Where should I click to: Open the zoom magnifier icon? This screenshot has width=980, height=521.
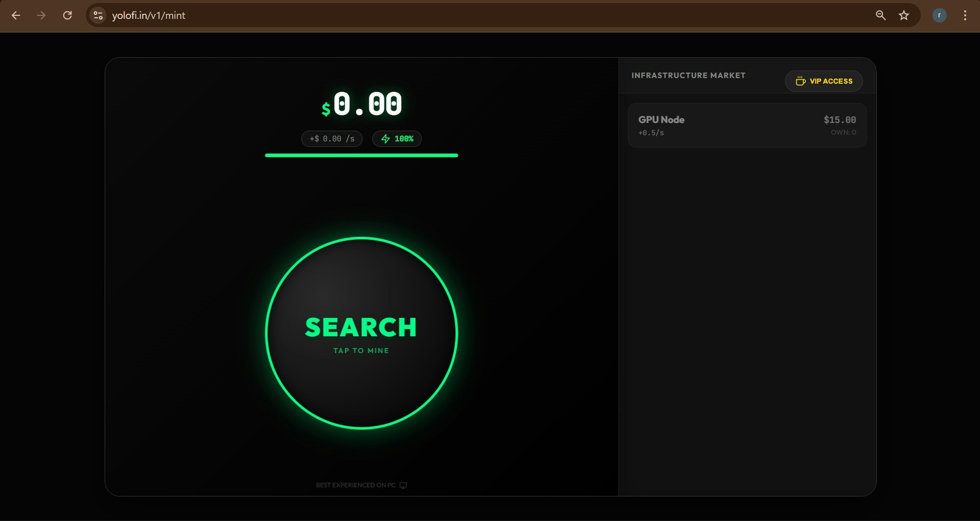pyautogui.click(x=880, y=15)
